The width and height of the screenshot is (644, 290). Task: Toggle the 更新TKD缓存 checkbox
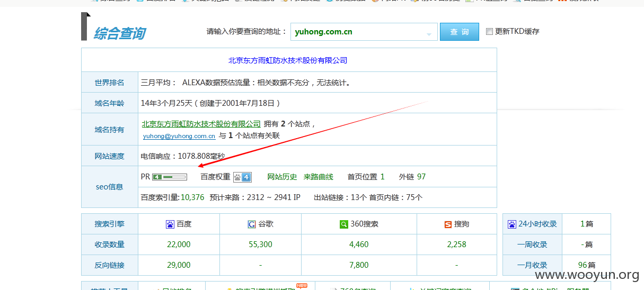tap(489, 32)
